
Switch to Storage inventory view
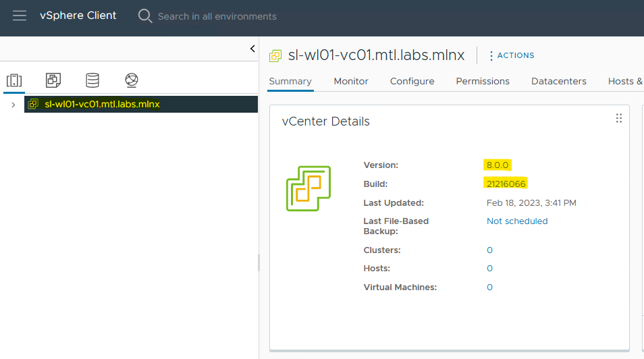92,80
